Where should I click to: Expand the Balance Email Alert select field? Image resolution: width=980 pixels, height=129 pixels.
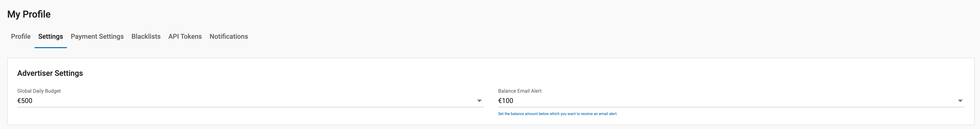[x=723, y=101]
